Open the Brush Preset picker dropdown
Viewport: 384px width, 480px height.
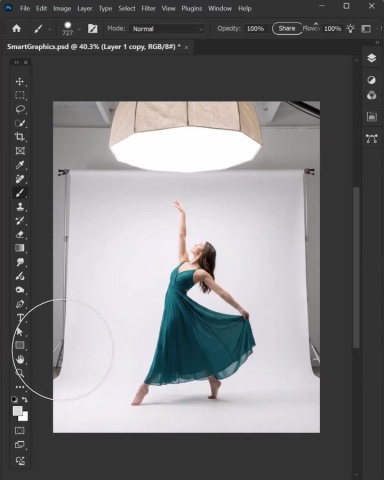[x=79, y=29]
